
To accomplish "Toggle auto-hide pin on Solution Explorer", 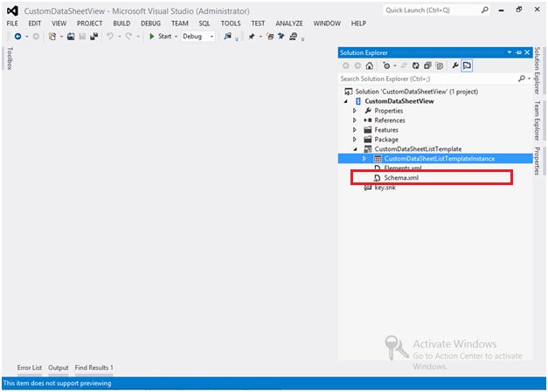I will click(x=518, y=52).
